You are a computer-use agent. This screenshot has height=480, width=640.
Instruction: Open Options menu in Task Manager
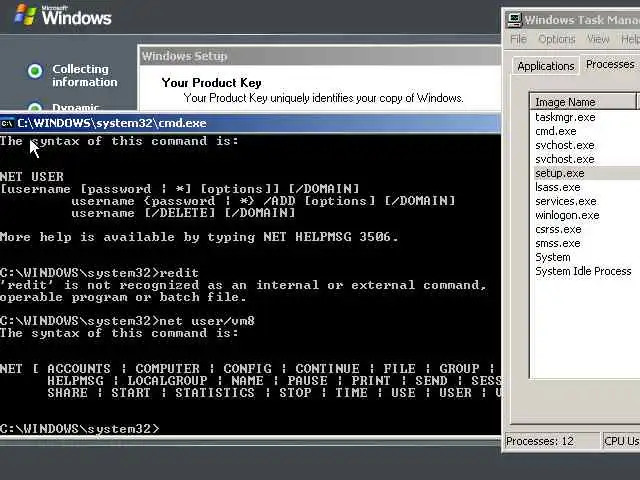[x=557, y=39]
